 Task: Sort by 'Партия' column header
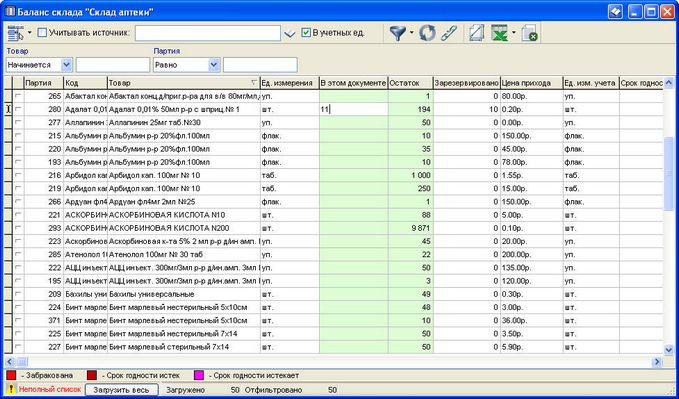(x=44, y=83)
